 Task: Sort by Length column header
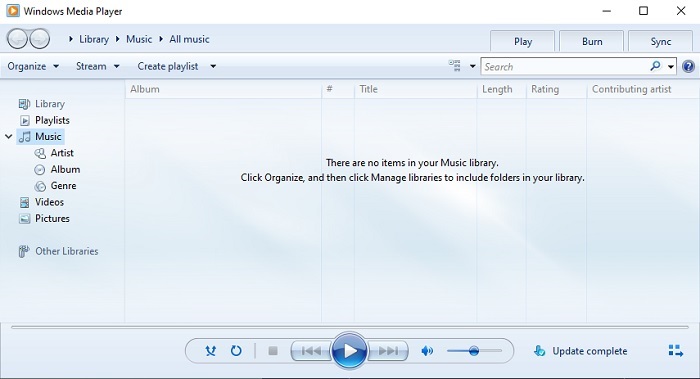pos(501,89)
